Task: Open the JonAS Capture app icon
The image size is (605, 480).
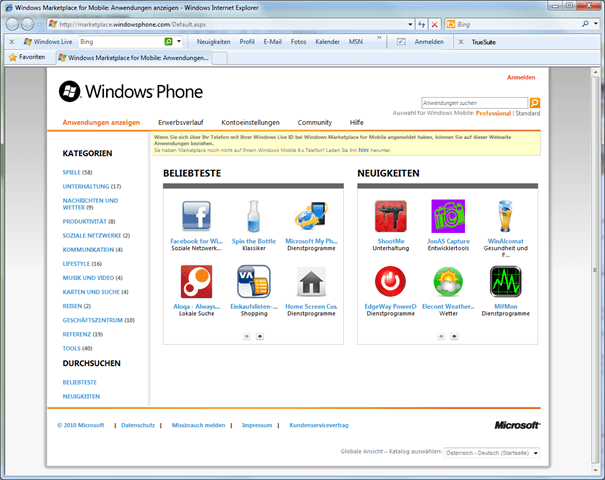Action: pos(448,216)
